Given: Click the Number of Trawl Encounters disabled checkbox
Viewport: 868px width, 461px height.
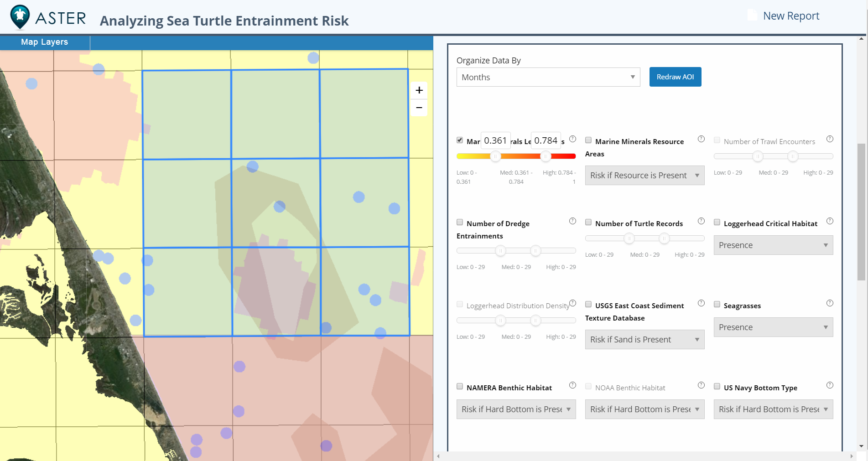Looking at the screenshot, I should [x=717, y=140].
